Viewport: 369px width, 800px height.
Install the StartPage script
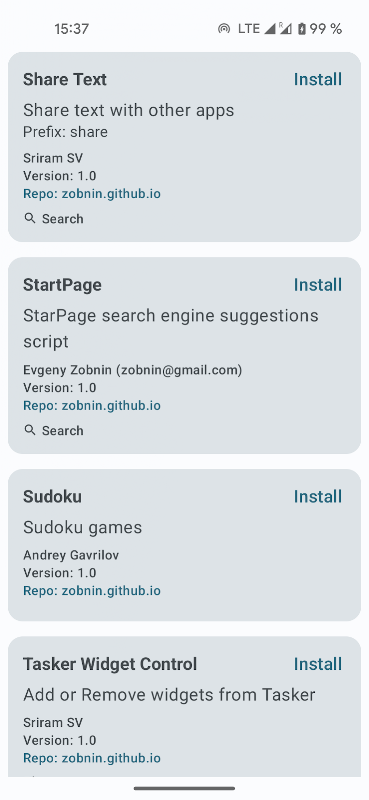[x=317, y=285]
